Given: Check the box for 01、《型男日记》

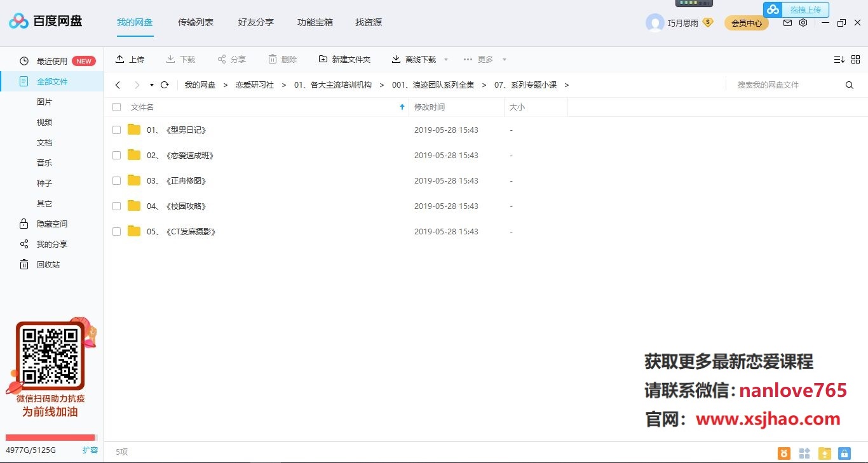Looking at the screenshot, I should pyautogui.click(x=116, y=130).
